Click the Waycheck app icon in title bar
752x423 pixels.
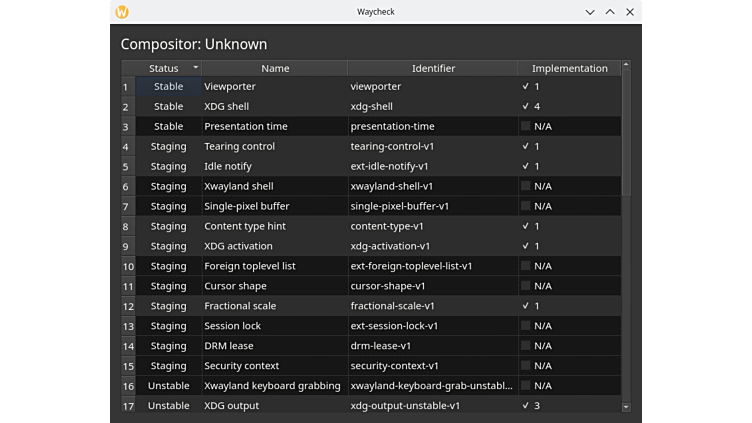tap(122, 12)
